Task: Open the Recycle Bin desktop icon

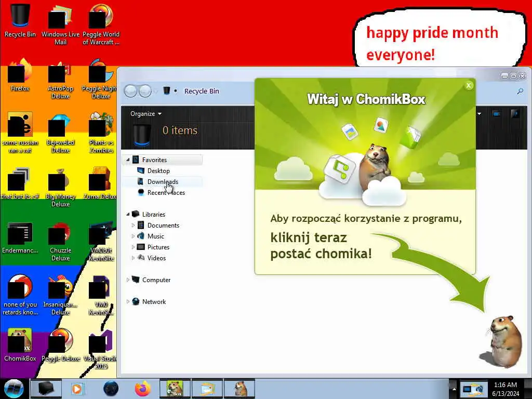Action: [20, 21]
